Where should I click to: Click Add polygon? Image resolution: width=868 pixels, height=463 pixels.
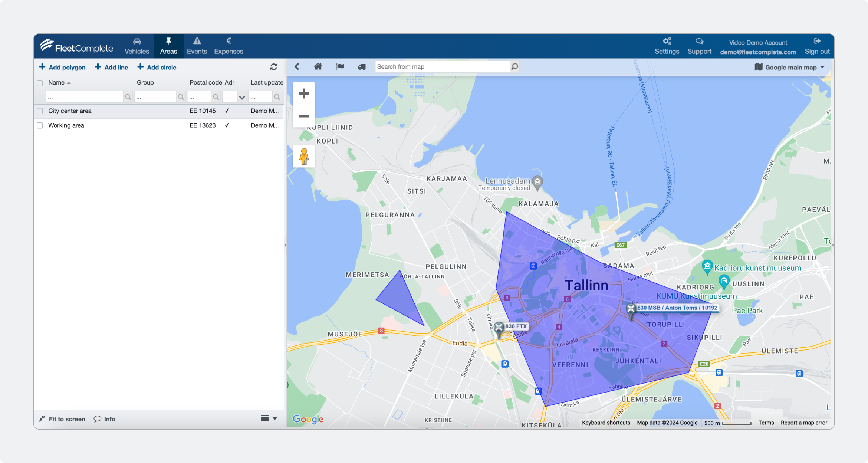[x=62, y=67]
